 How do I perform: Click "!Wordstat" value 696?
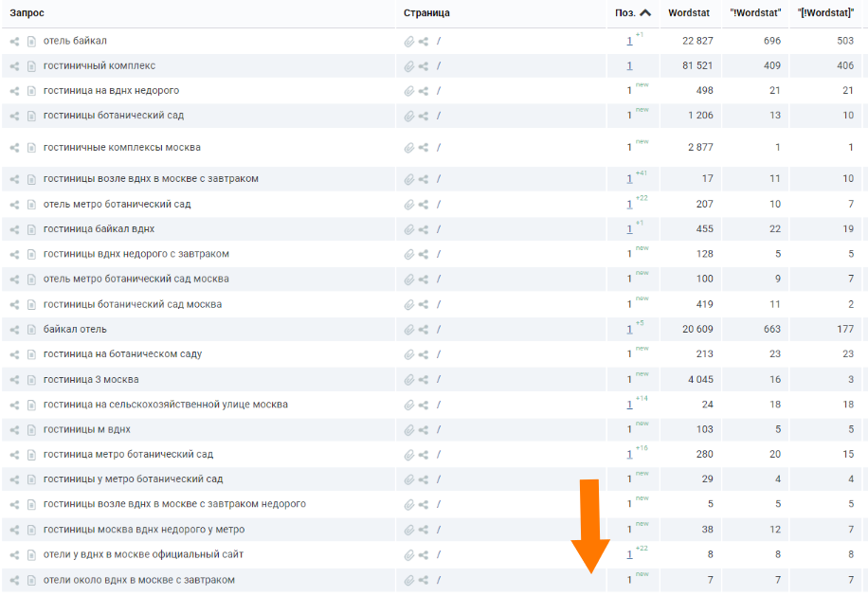pyautogui.click(x=771, y=41)
